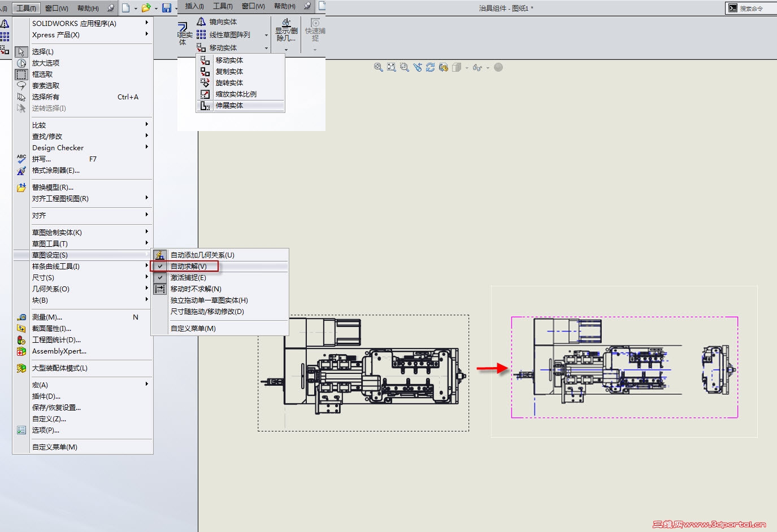Screen dimensions: 777x532
Task: Click the 线性草图阵列 linear sketch pattern icon
Action: (201, 35)
